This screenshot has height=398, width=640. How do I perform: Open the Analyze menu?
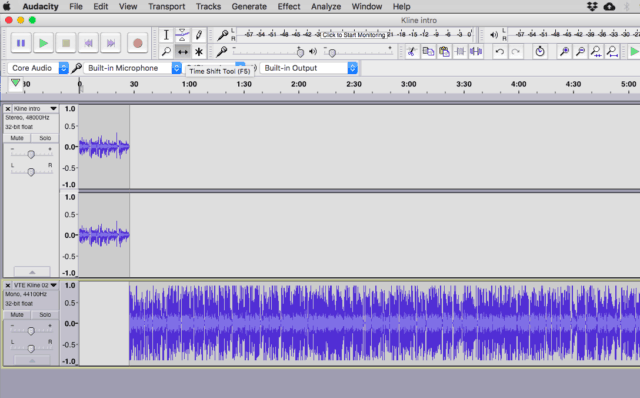pos(326,7)
